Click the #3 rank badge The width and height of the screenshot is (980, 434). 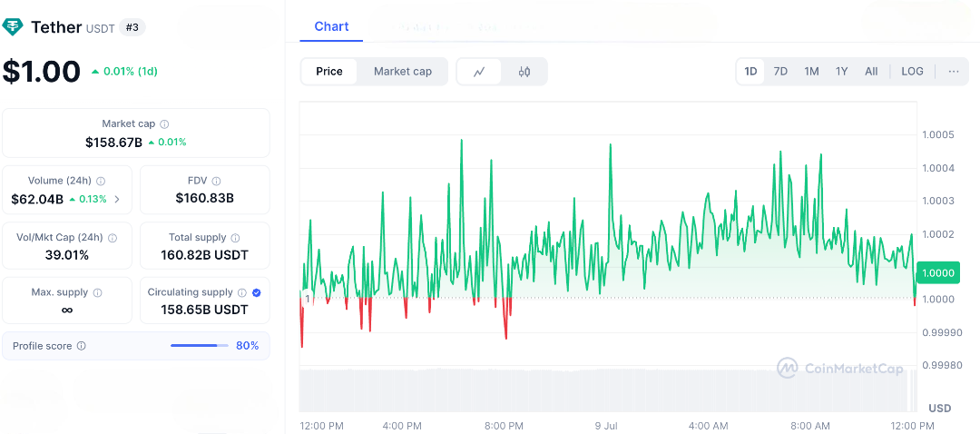(132, 27)
